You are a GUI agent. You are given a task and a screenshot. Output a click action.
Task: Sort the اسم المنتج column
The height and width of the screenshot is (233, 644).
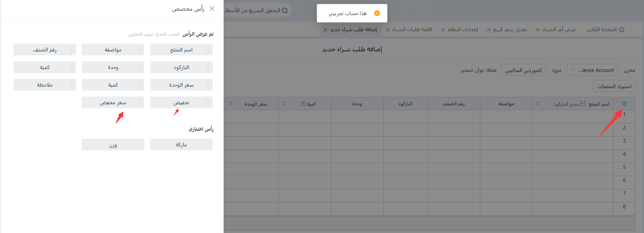pyautogui.click(x=538, y=104)
